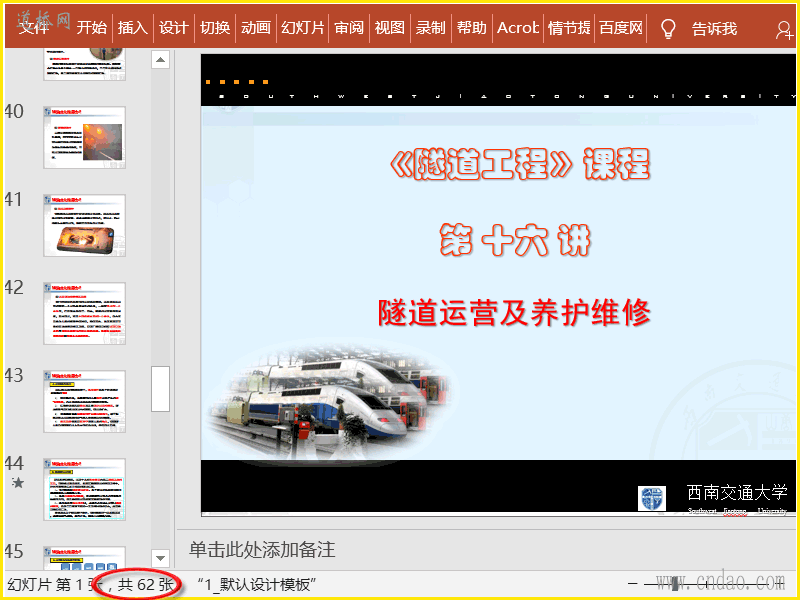Click the share person icon
This screenshot has height=600, width=800.
point(784,30)
